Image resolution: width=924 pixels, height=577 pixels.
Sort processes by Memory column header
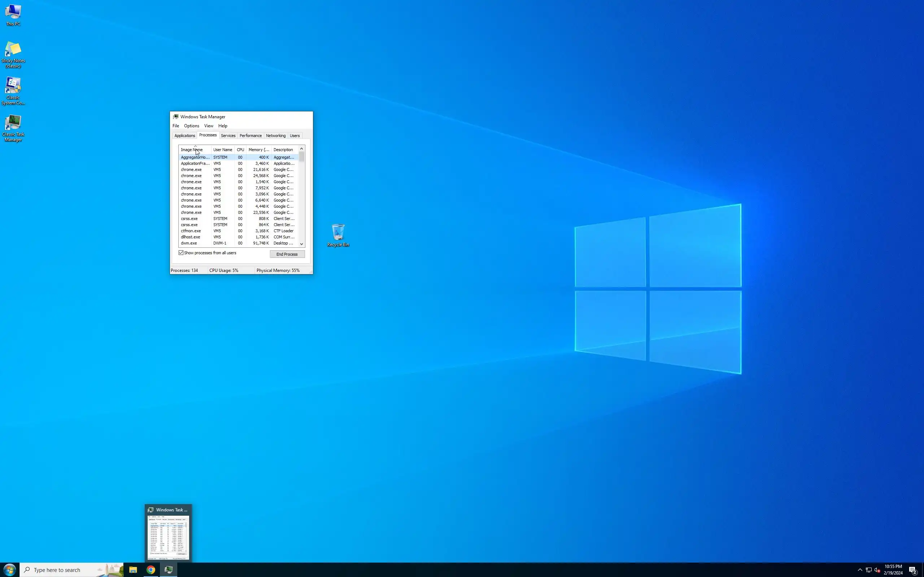click(x=258, y=150)
